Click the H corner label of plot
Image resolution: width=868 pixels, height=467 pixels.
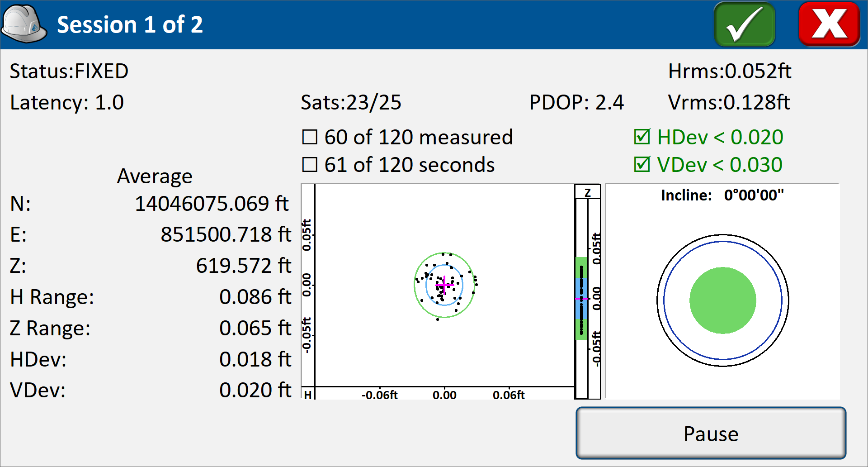pos(308,395)
